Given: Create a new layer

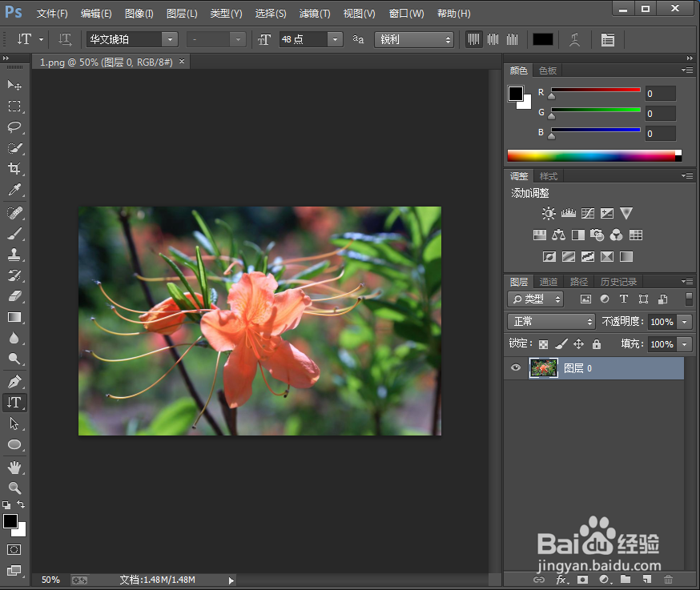Looking at the screenshot, I should pos(647,580).
